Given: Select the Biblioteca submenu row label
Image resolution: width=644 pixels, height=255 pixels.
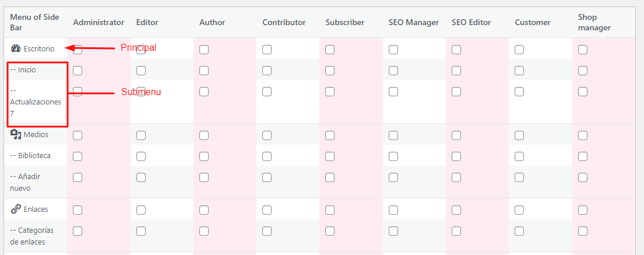Looking at the screenshot, I should point(30,155).
